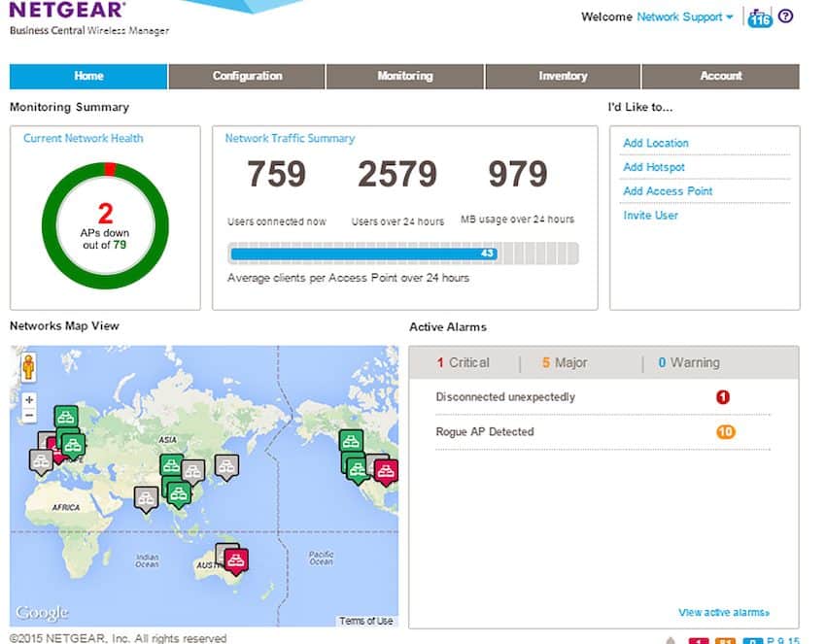The width and height of the screenshot is (826, 644).
Task: Select the gray marker near Japan
Action: coord(227,467)
